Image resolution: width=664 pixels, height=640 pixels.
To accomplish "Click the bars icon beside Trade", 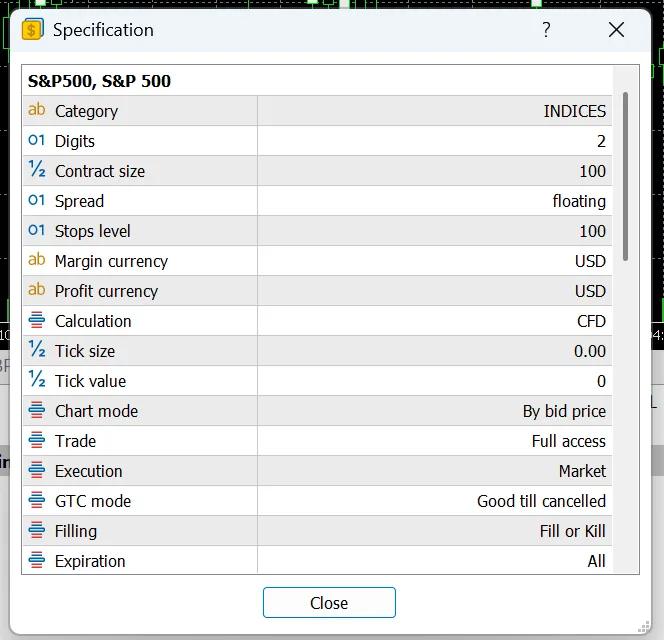I will click(36, 440).
